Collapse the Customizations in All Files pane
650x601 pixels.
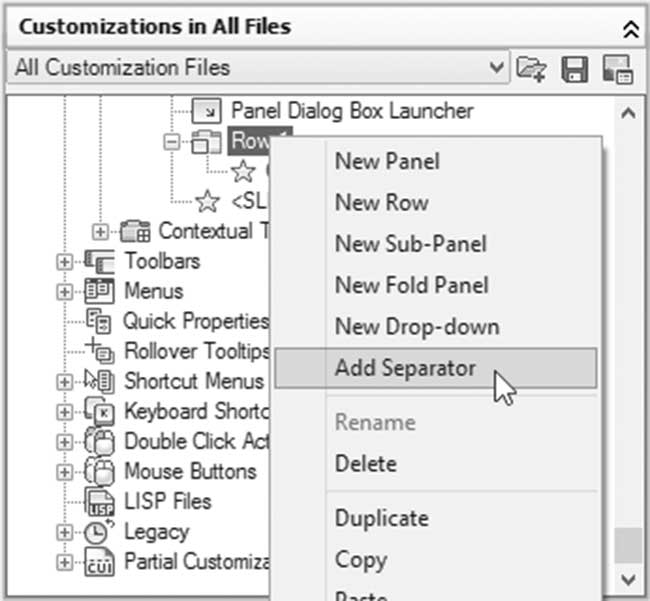[x=631, y=29]
